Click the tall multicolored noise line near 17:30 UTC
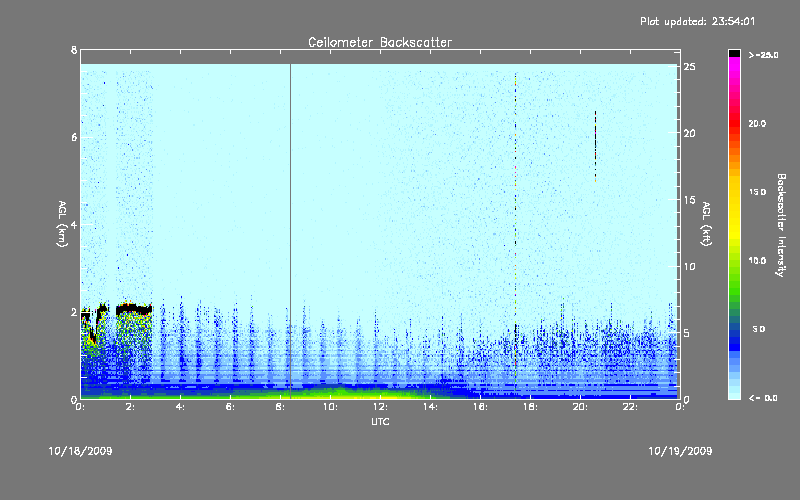Image resolution: width=800 pixels, height=500 pixels. coord(515,230)
